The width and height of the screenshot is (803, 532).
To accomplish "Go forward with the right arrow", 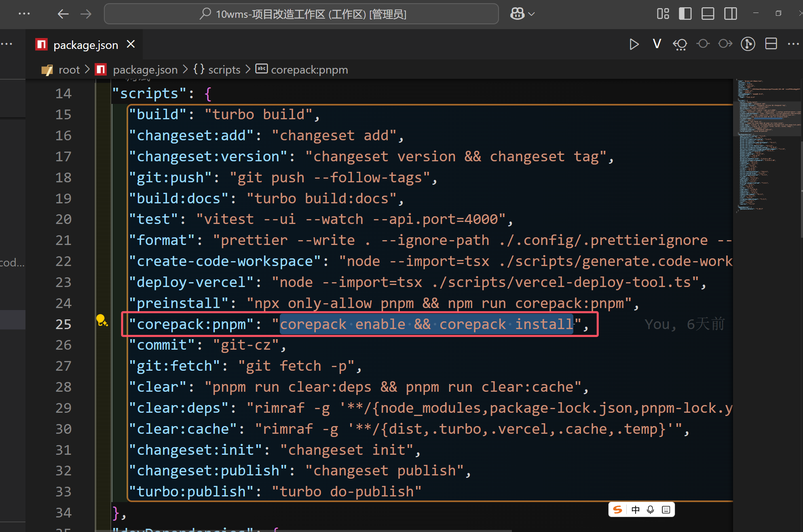I will [x=86, y=14].
